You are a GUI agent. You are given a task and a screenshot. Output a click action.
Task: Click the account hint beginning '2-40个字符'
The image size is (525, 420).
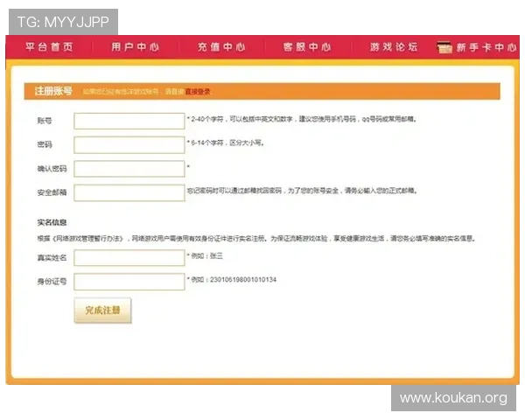pyautogui.click(x=302, y=119)
